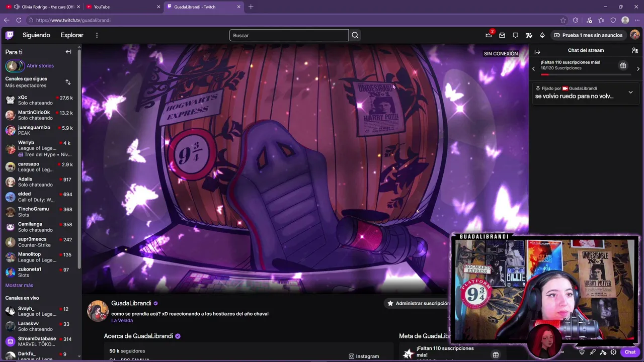The height and width of the screenshot is (362, 644).
Task: Show previous goal in chat banner
Action: 534,69
